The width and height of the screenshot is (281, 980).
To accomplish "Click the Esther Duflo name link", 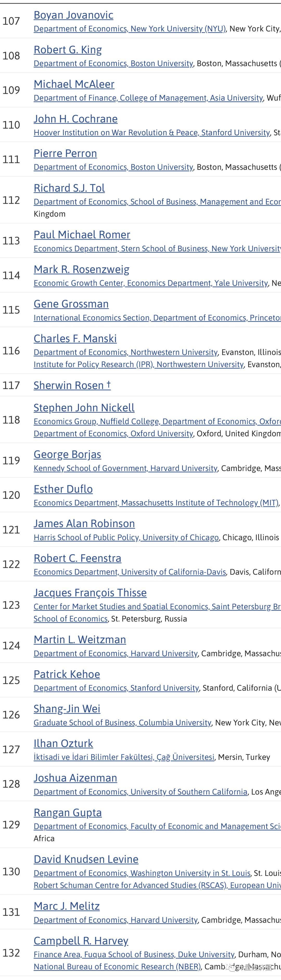I will (63, 489).
